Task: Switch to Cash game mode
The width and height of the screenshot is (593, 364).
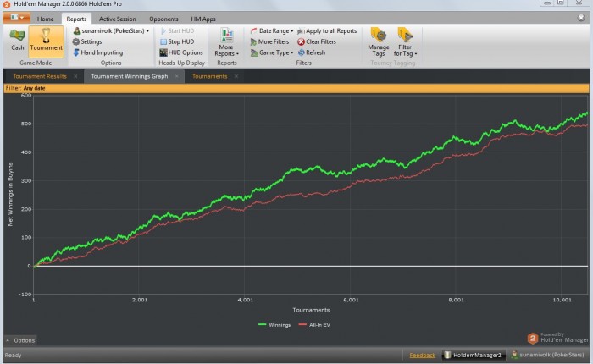Action: click(x=18, y=40)
